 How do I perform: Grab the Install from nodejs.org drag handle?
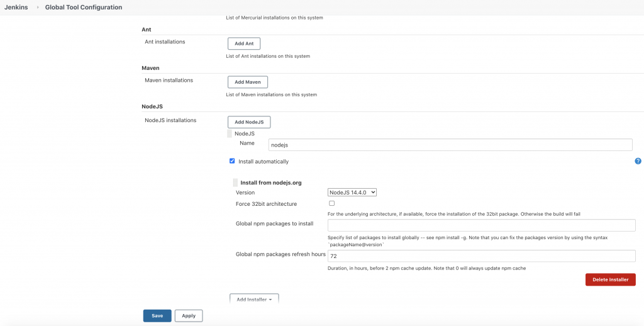tap(235, 183)
